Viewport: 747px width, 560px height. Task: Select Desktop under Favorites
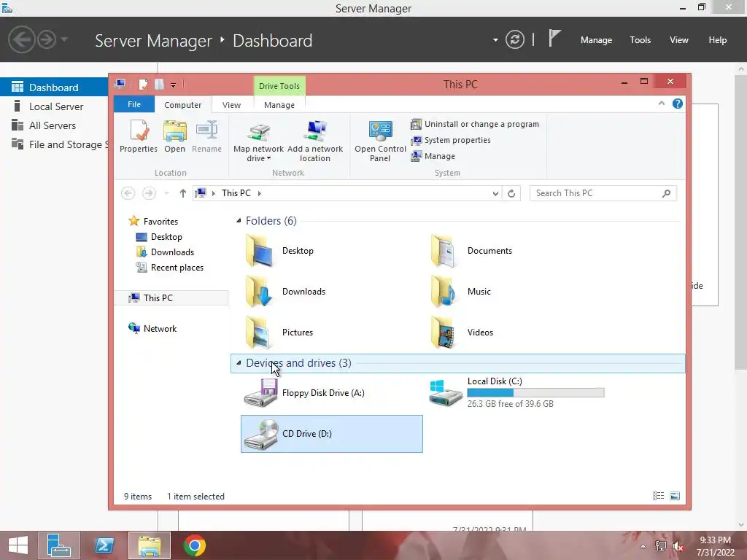166,237
